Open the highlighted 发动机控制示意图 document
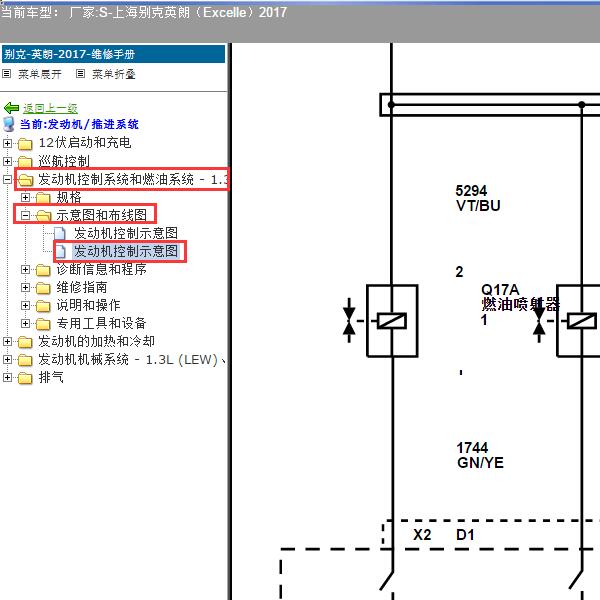The image size is (600, 600). (126, 251)
